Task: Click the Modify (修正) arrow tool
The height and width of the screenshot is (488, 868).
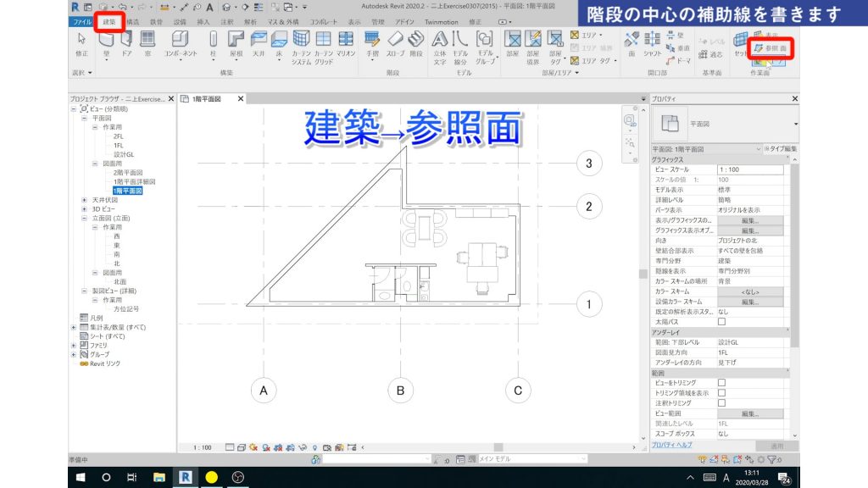Action: (81, 41)
